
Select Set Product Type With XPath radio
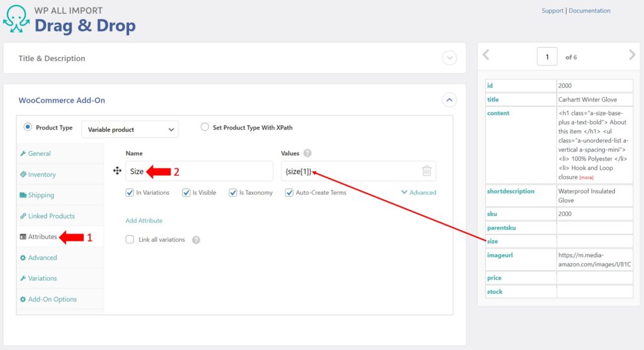pyautogui.click(x=204, y=127)
